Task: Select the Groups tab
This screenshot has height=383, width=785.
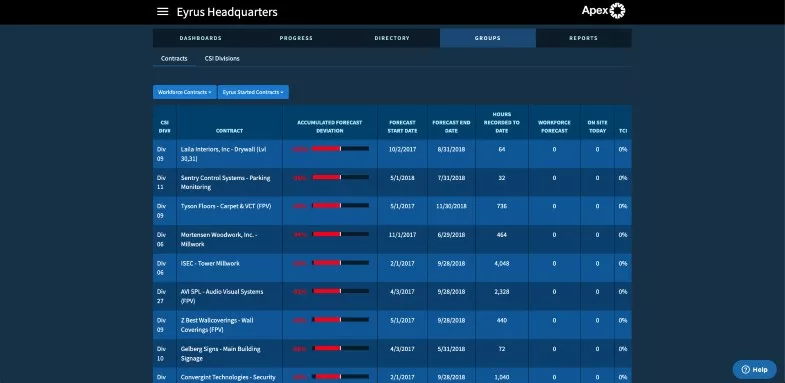Action: point(488,38)
